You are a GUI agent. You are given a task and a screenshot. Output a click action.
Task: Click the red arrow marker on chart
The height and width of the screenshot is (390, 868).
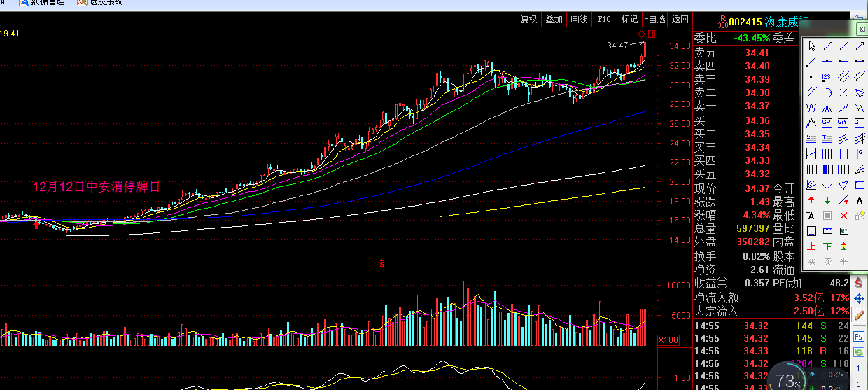(x=36, y=224)
